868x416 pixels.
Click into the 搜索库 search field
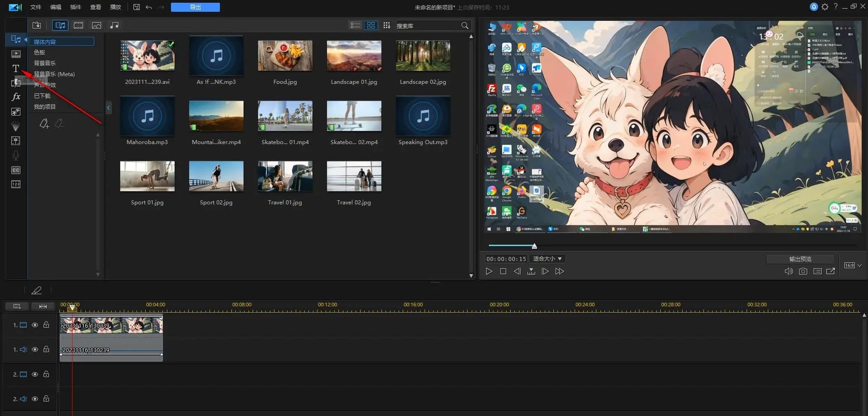(428, 26)
